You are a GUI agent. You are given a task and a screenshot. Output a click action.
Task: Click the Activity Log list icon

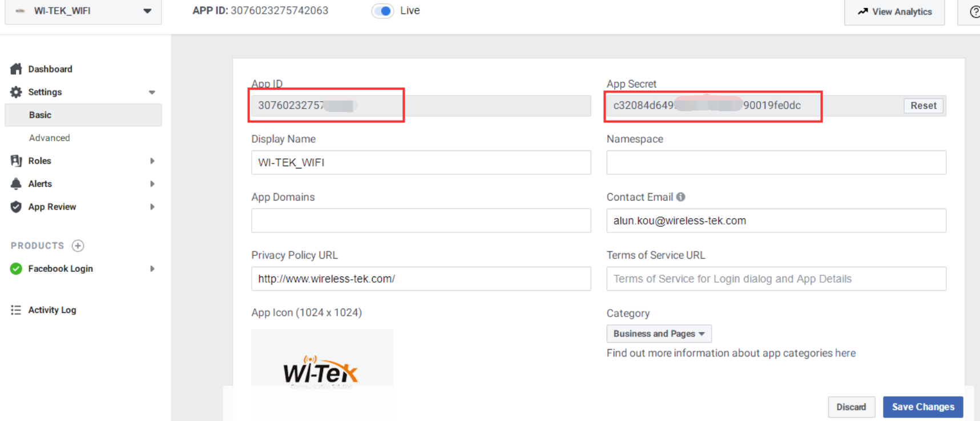tap(16, 310)
